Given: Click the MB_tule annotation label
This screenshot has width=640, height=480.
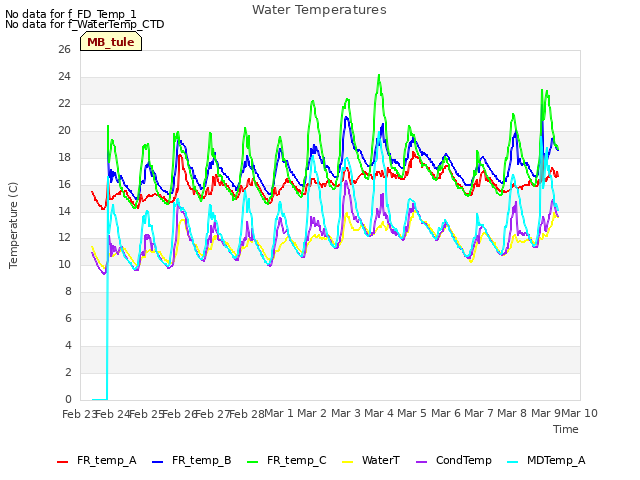Looking at the screenshot, I should 111,42.
